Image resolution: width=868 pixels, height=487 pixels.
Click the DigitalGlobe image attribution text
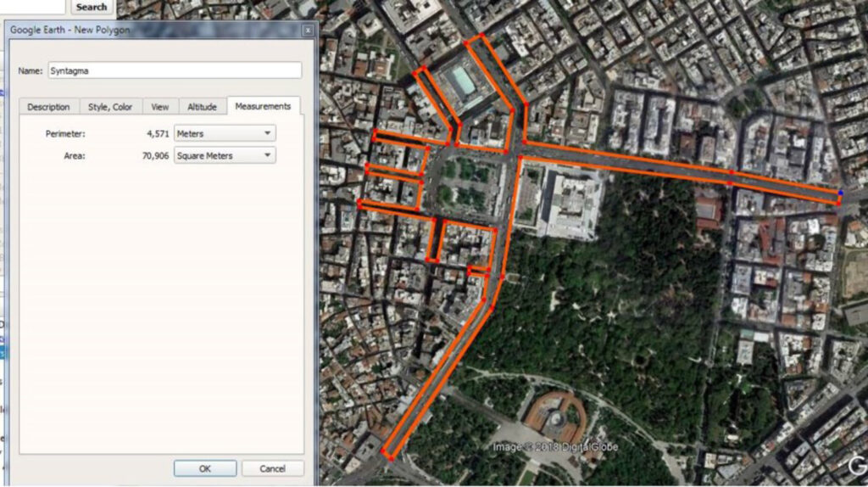[556, 447]
